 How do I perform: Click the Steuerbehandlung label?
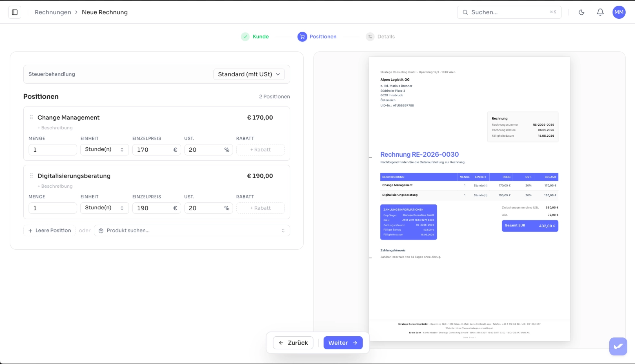(x=52, y=74)
